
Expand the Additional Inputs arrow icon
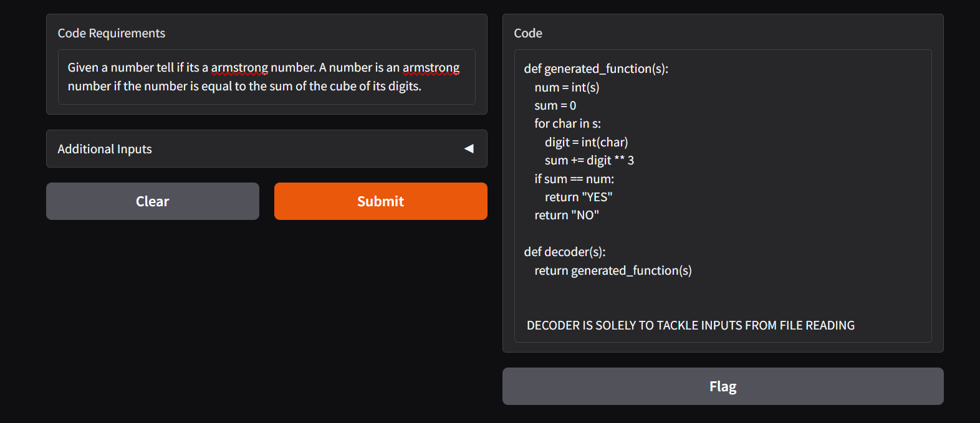(469, 149)
